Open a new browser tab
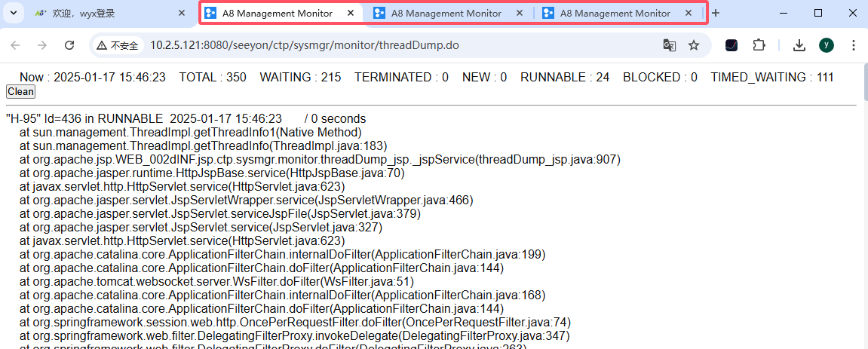Image resolution: width=868 pixels, height=349 pixels. click(x=716, y=14)
